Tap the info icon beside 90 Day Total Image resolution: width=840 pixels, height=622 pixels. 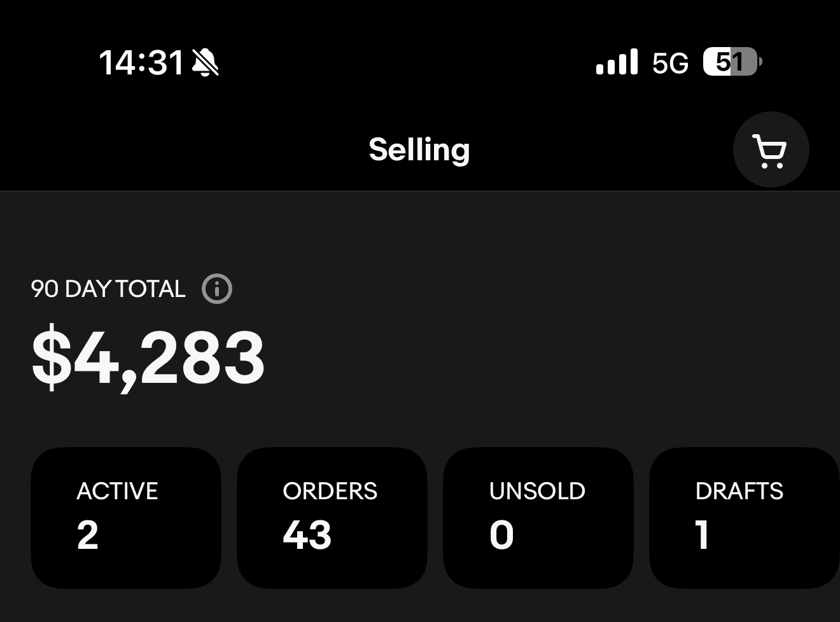pyautogui.click(x=217, y=289)
